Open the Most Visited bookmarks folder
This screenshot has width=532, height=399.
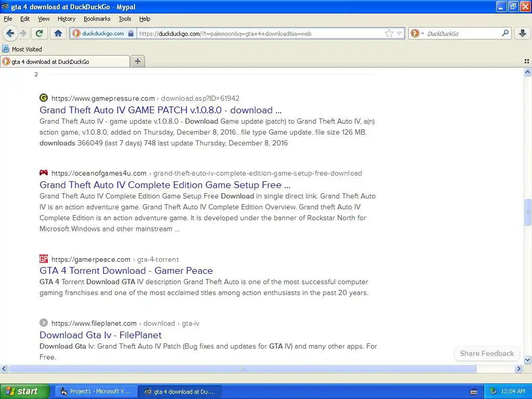(x=22, y=49)
